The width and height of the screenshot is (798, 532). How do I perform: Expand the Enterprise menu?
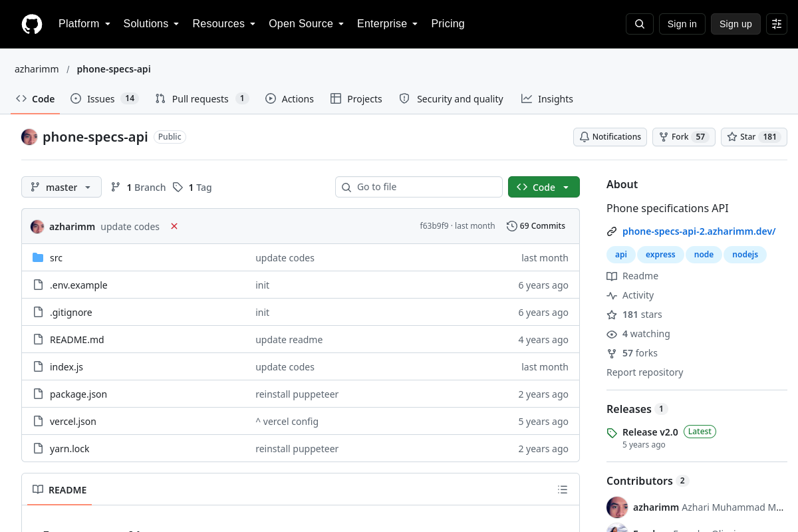[x=388, y=24]
